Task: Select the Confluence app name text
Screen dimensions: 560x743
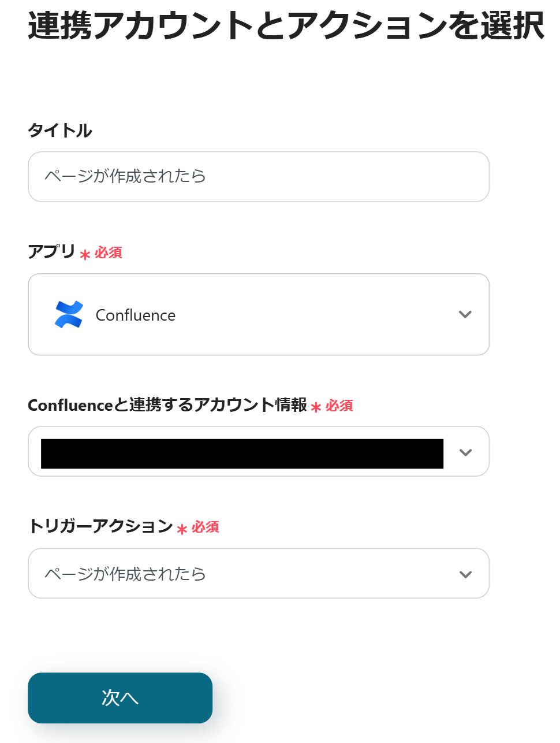Action: point(136,315)
